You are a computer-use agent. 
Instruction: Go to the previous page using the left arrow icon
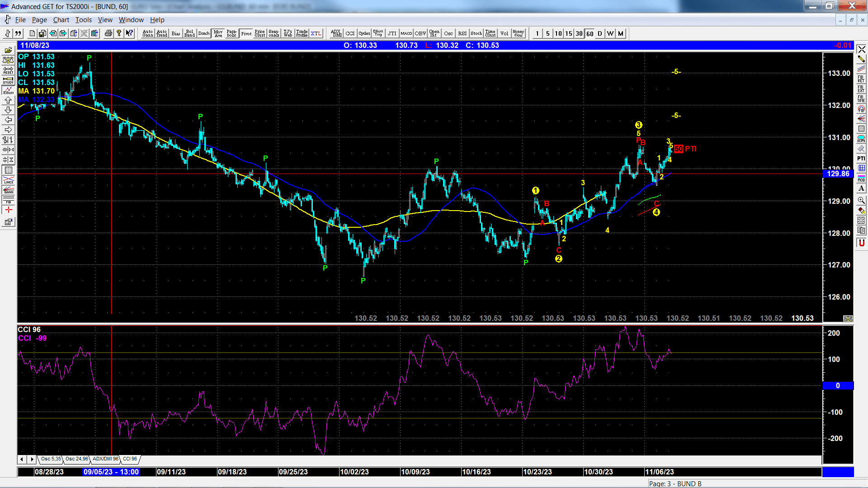pos(53,33)
